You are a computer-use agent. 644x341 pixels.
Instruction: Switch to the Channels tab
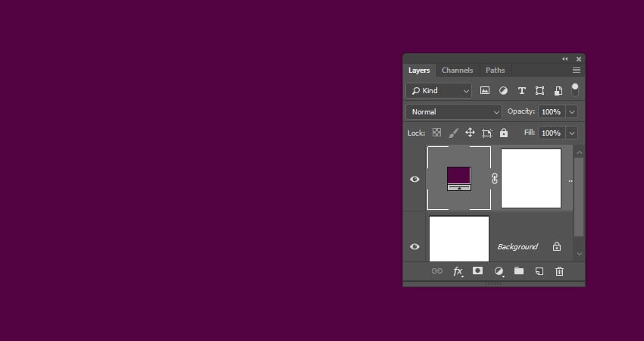(x=457, y=70)
